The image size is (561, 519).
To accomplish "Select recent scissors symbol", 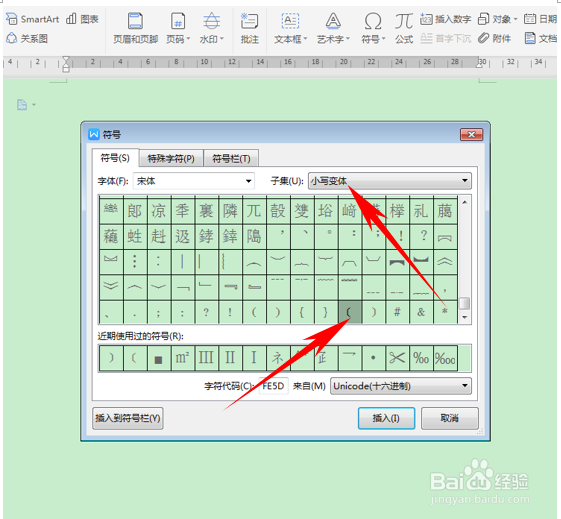I will 397,357.
